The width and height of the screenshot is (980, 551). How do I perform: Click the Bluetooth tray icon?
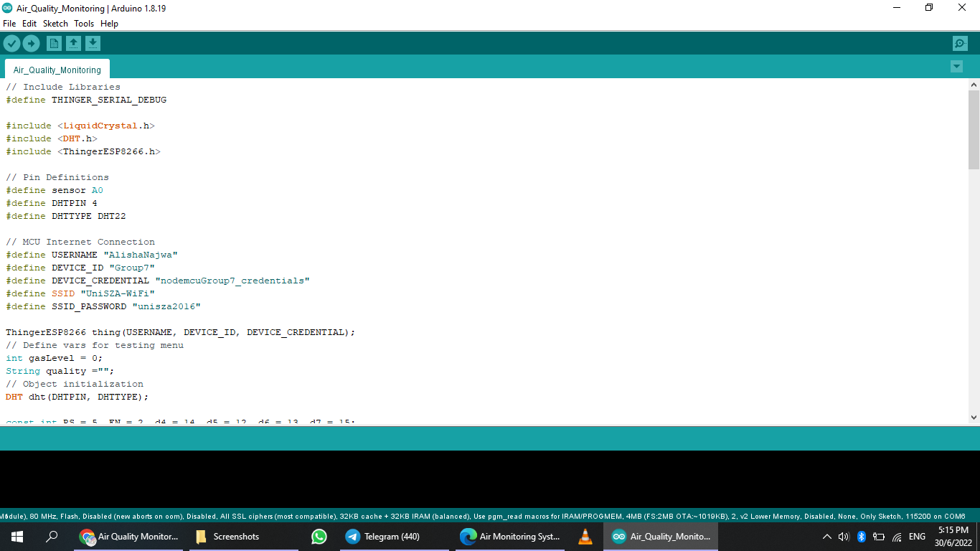click(862, 537)
